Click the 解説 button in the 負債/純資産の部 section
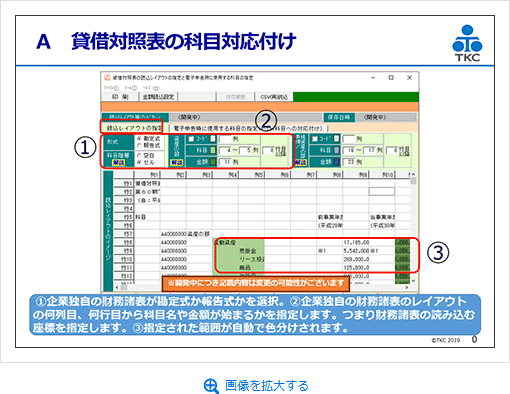Image resolution: width=510 pixels, height=394 pixels. (300, 162)
